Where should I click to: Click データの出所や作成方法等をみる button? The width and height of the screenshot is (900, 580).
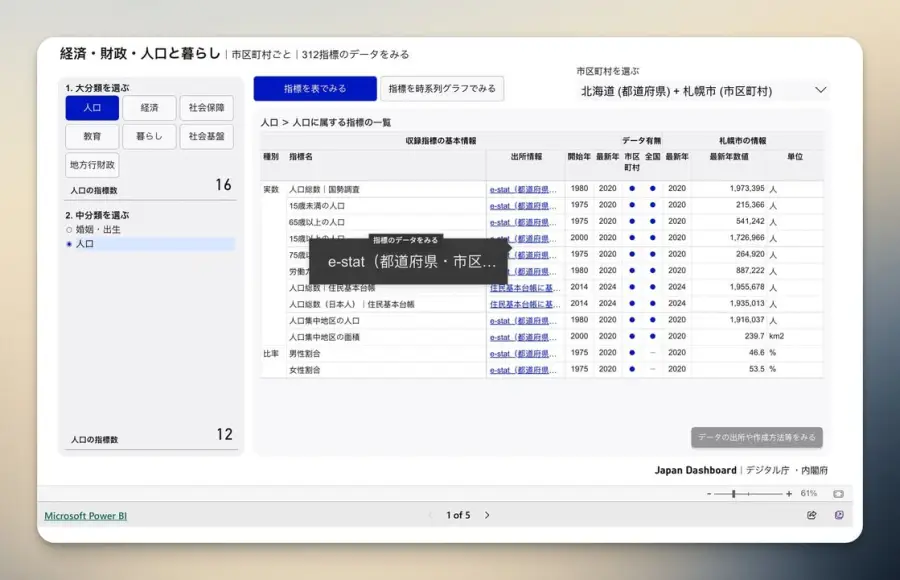pos(757,437)
